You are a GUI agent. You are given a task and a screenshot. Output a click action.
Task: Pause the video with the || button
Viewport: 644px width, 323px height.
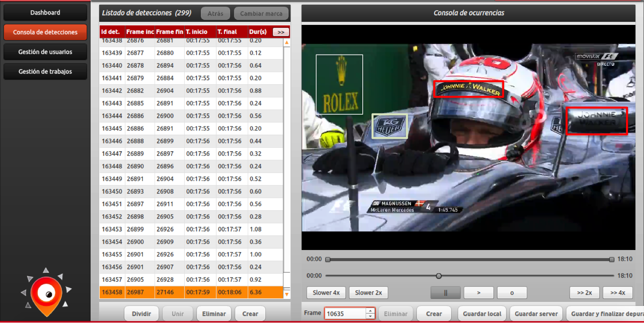[446, 293]
